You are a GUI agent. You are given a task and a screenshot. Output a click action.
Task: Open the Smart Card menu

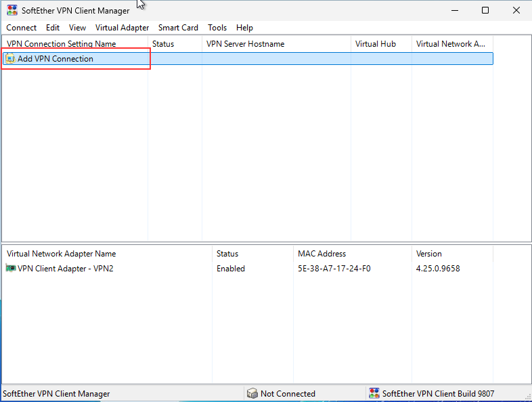tap(178, 28)
